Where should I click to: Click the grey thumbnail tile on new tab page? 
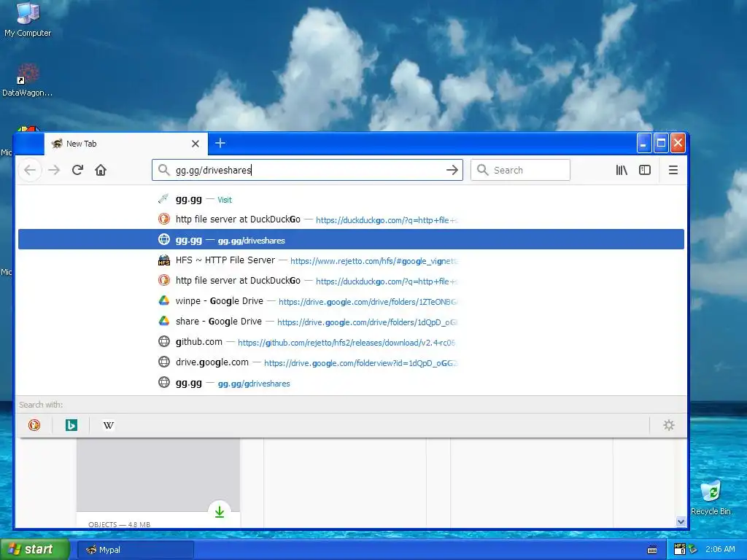[158, 475]
